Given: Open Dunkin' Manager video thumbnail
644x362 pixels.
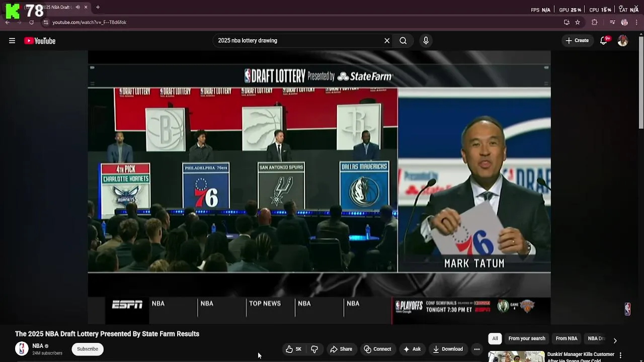Looking at the screenshot, I should [516, 356].
